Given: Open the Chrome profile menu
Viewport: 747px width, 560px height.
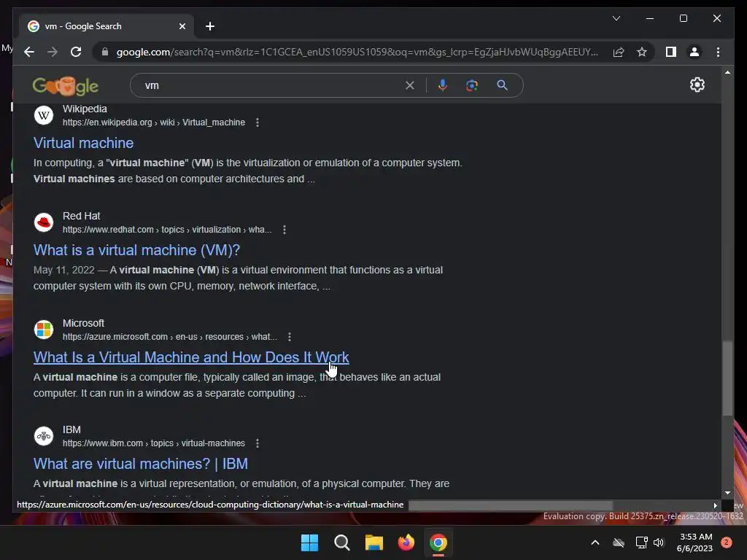Looking at the screenshot, I should (x=694, y=52).
